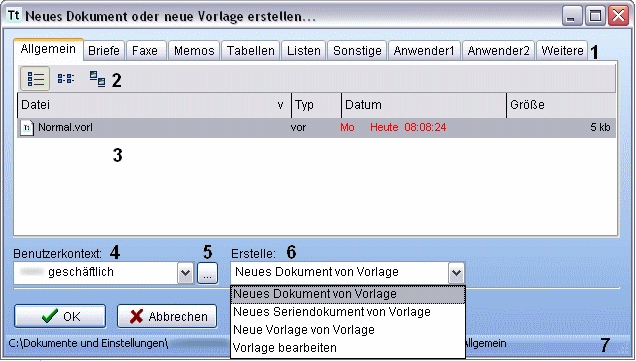Switch to the Memos tab
The height and width of the screenshot is (361, 636).
coord(194,51)
